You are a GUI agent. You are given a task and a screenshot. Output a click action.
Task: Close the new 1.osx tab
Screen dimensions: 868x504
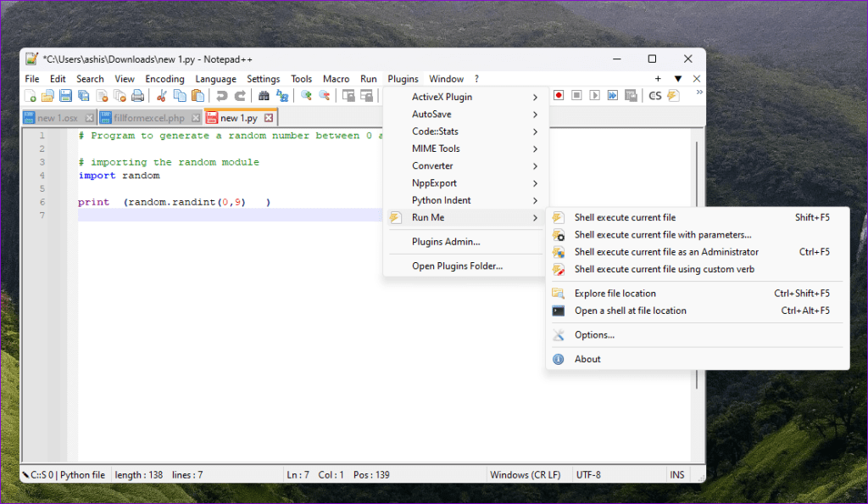(89, 118)
